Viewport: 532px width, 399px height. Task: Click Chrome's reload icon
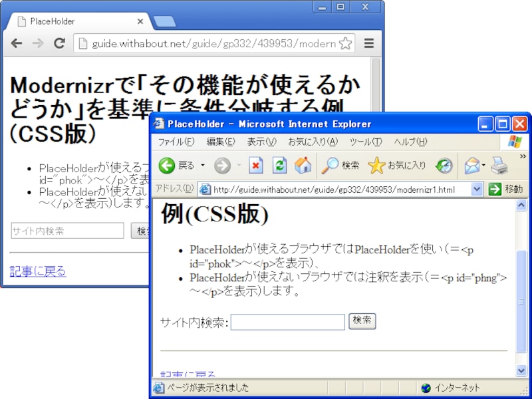(59, 43)
